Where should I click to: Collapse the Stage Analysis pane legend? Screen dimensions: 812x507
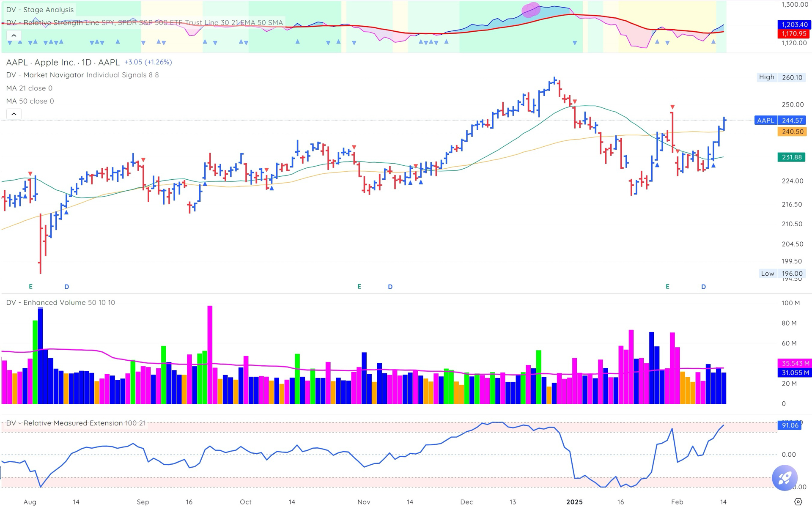click(x=14, y=36)
